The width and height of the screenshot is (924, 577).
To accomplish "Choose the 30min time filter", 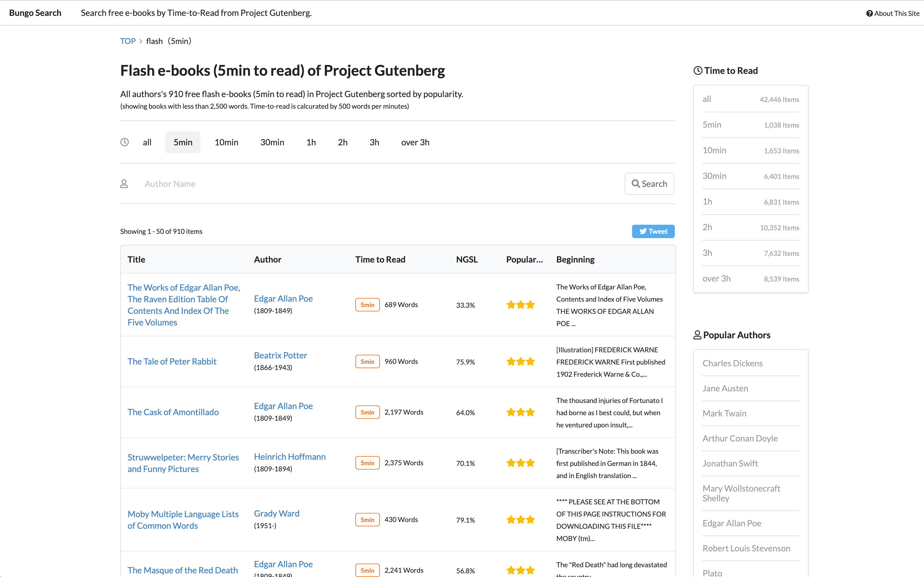I will [272, 142].
